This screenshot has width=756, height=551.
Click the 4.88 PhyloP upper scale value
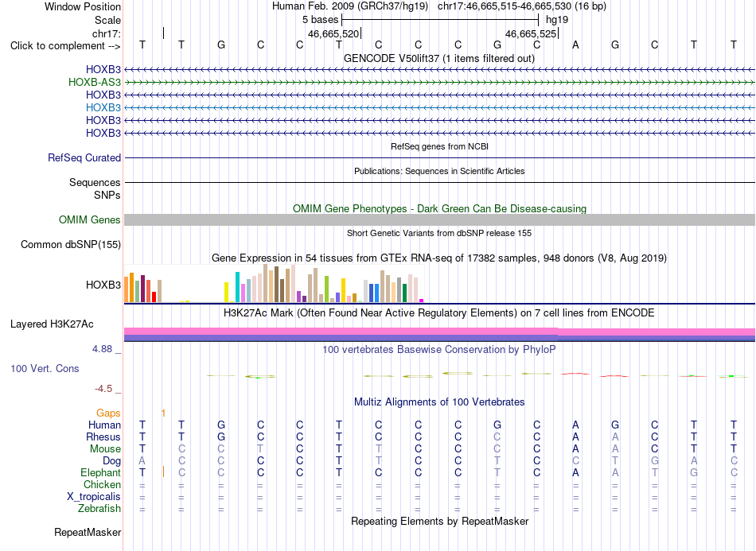(102, 349)
